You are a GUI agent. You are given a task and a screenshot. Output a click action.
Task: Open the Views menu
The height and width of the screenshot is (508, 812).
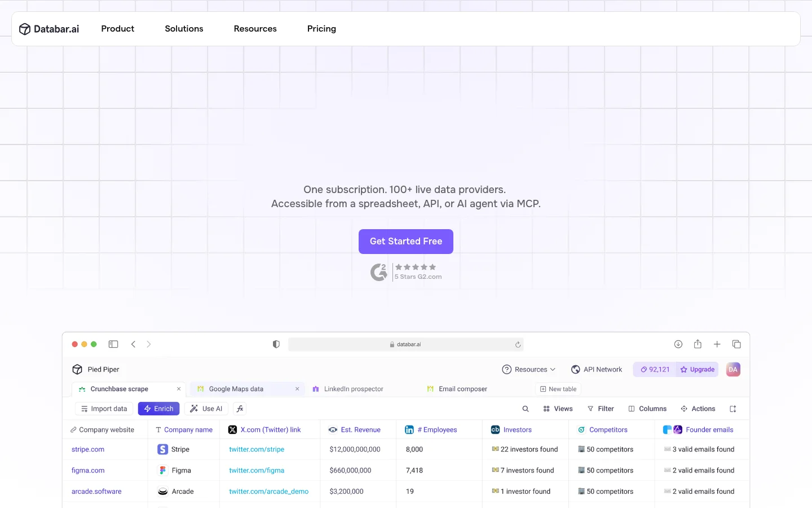(558, 409)
